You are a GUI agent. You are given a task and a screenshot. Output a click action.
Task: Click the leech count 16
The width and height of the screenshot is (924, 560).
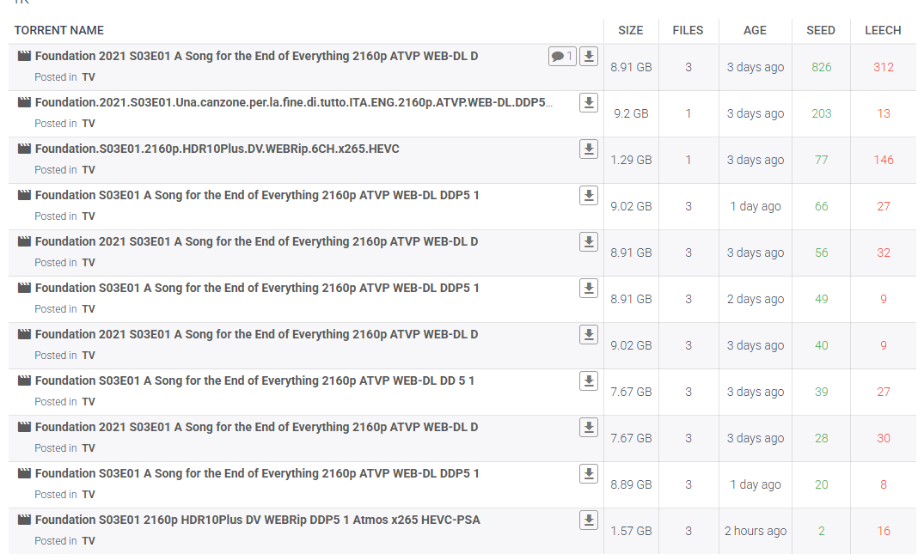point(884,531)
